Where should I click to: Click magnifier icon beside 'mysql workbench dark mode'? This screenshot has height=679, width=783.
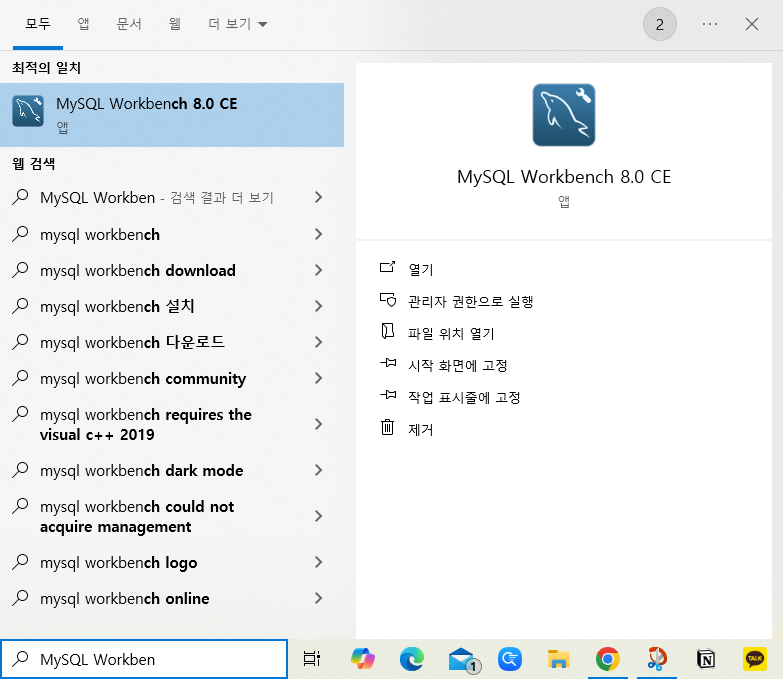(x=20, y=470)
